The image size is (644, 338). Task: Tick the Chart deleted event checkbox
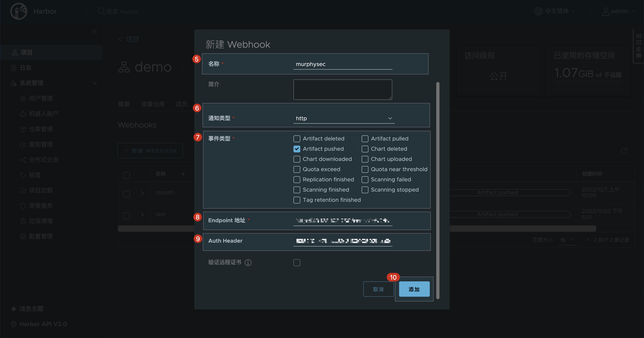[365, 149]
